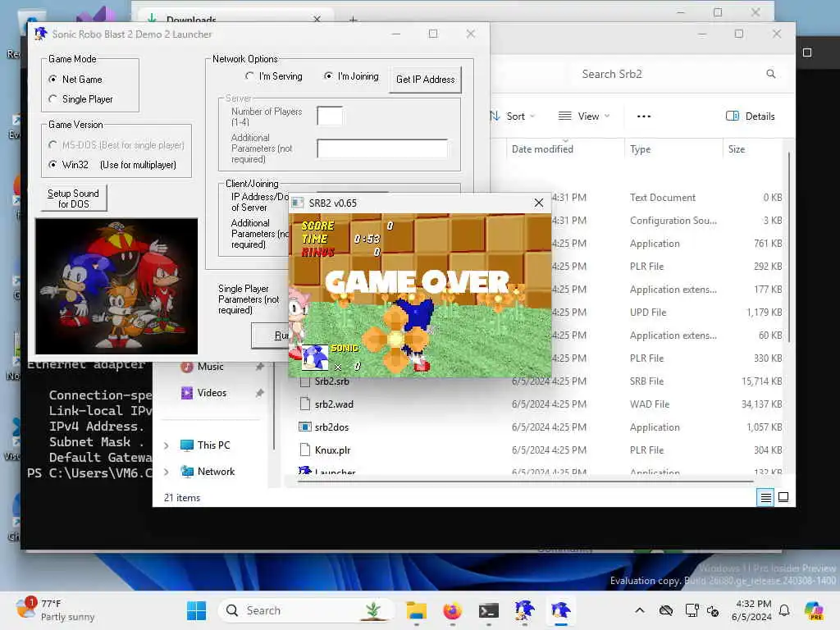This screenshot has height=630, width=840.
Task: Select This PC in navigation pane
Action: 213,445
